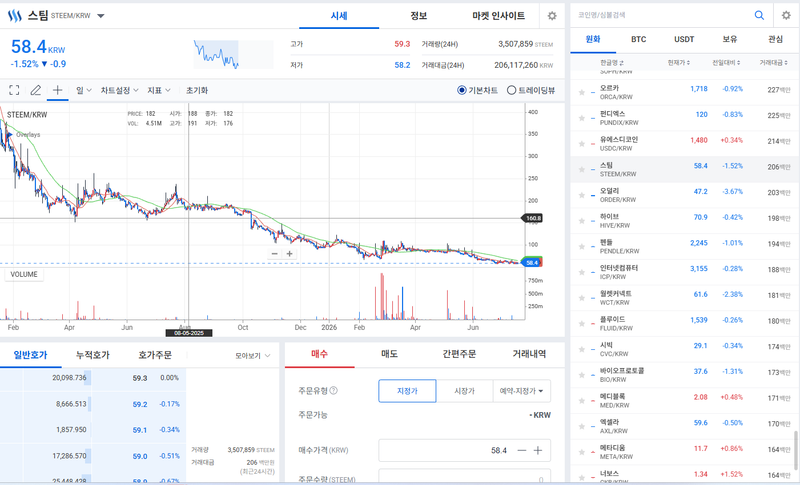Click the coin search magnifier icon

click(x=759, y=15)
